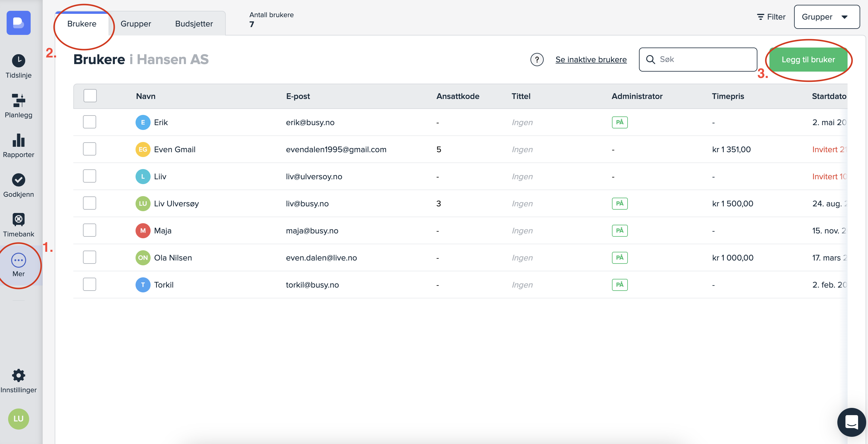Click the Mer three-dots icon

tap(19, 260)
